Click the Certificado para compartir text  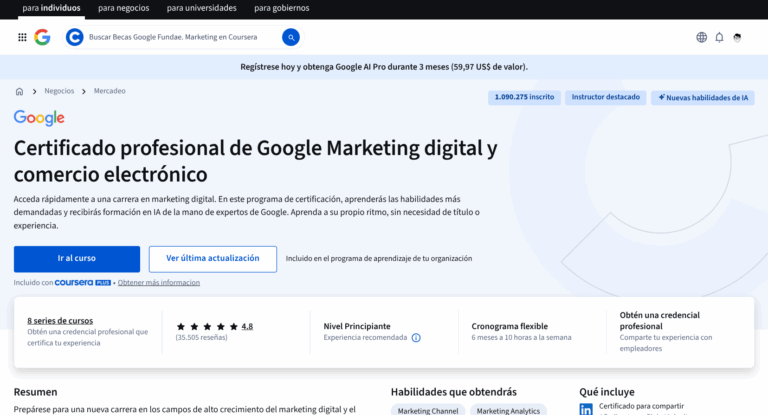(641, 406)
